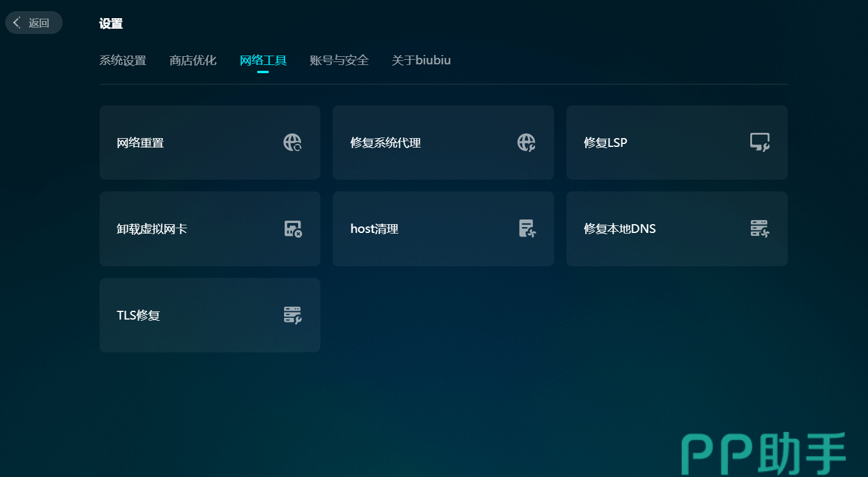Open the 账号与安全 tab
This screenshot has height=477, width=868.
coord(339,60)
